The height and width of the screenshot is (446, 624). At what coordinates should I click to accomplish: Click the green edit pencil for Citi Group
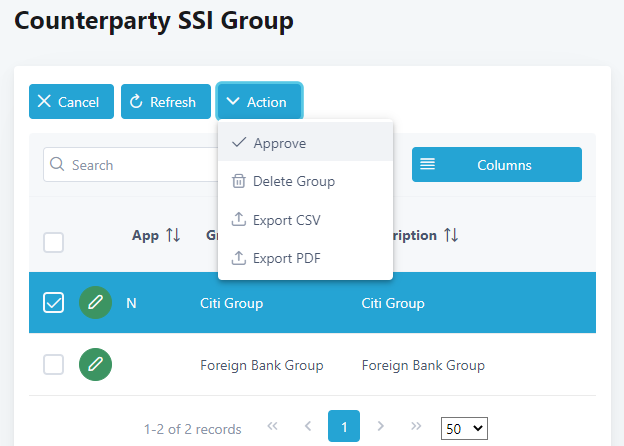point(95,303)
